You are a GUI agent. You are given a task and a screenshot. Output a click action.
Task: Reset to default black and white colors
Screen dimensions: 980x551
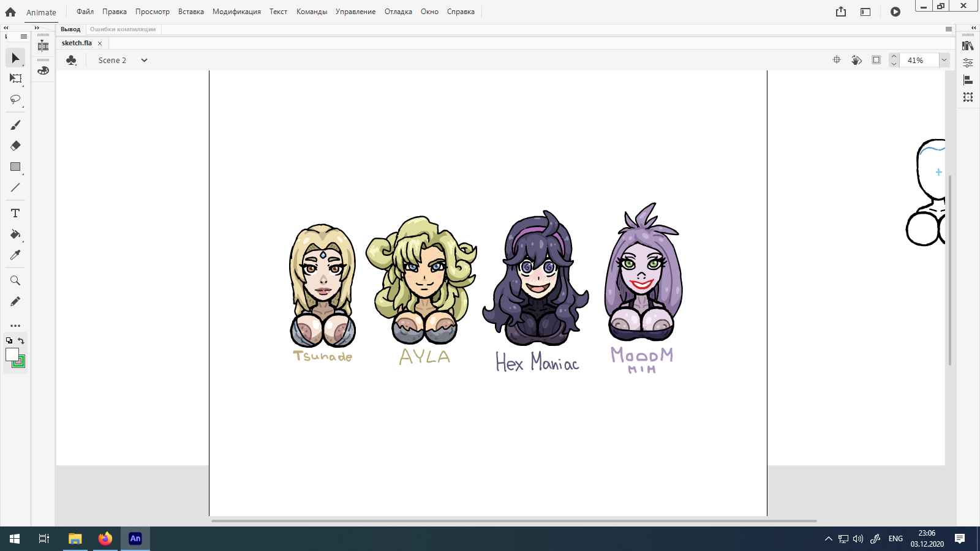(9, 340)
